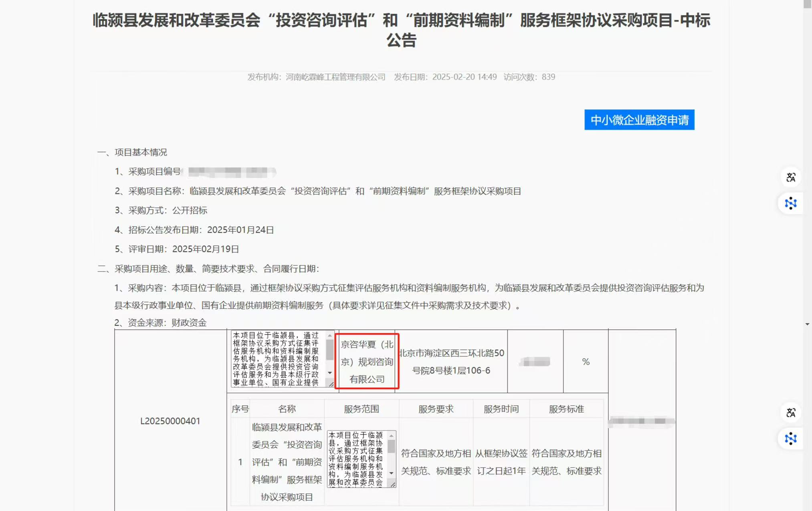This screenshot has width=812, height=511.
Task: Click inside the upper 采购内容 text area
Action: [x=279, y=359]
